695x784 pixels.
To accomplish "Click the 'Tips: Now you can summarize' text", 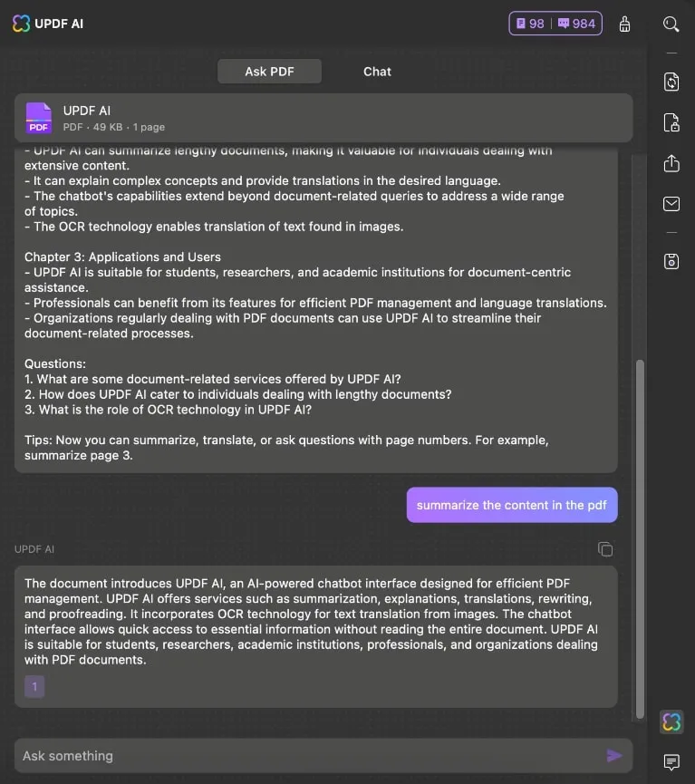I will tap(286, 448).
